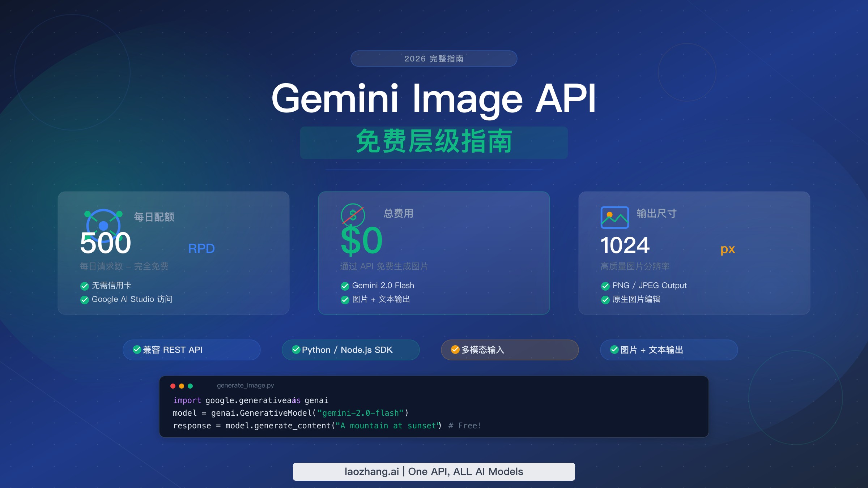The image size is (868, 488).
Task: Click the green 免费层级指南 subtitle banner
Action: (434, 142)
